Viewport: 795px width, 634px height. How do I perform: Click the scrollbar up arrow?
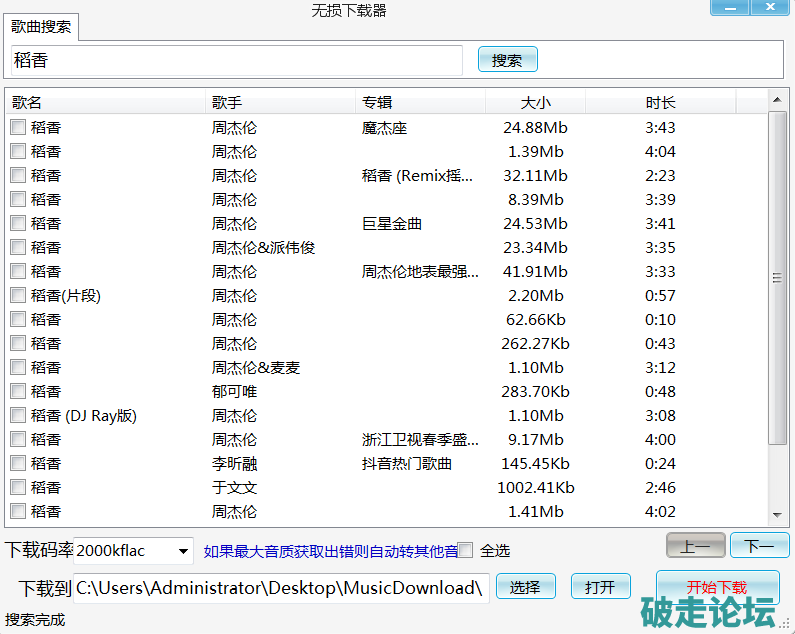pyautogui.click(x=777, y=99)
